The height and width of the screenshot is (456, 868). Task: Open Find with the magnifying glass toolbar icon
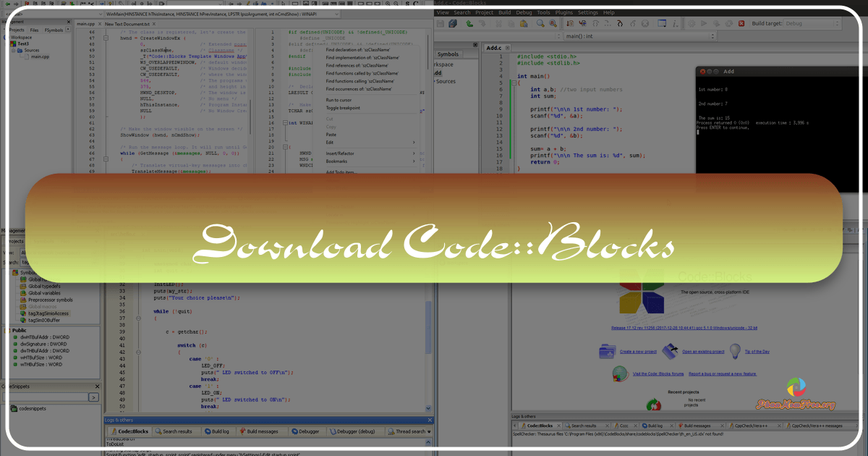(541, 23)
